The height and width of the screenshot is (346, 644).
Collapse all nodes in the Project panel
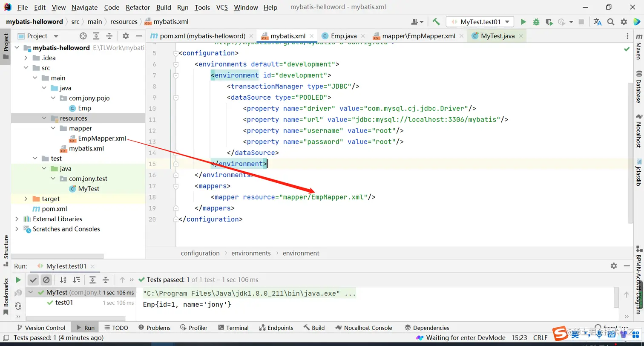point(109,36)
